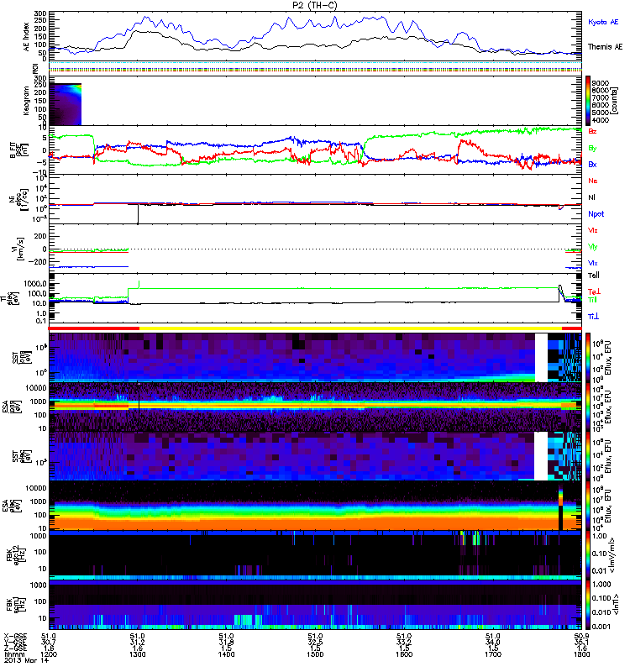Viewport: 630px width, 672px height.
Task: Select the Kyoto AE legend label
Action: (x=603, y=22)
